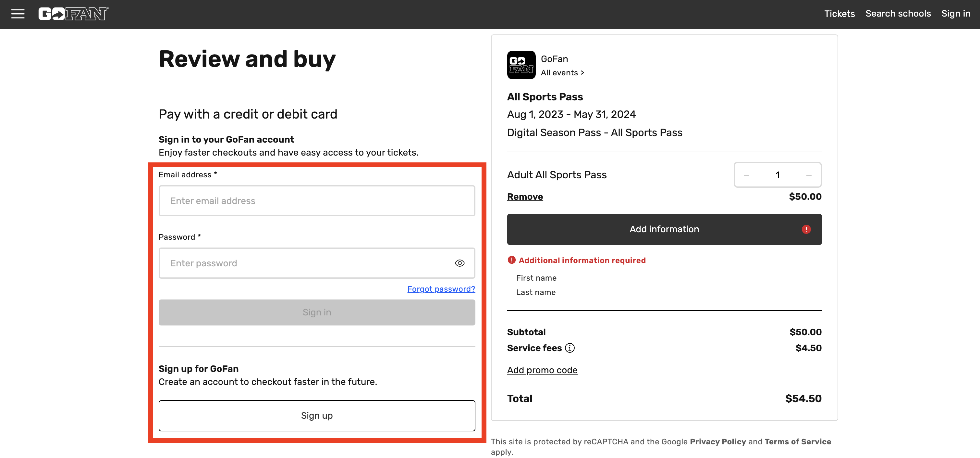Open the Terms of Service link

click(798, 442)
